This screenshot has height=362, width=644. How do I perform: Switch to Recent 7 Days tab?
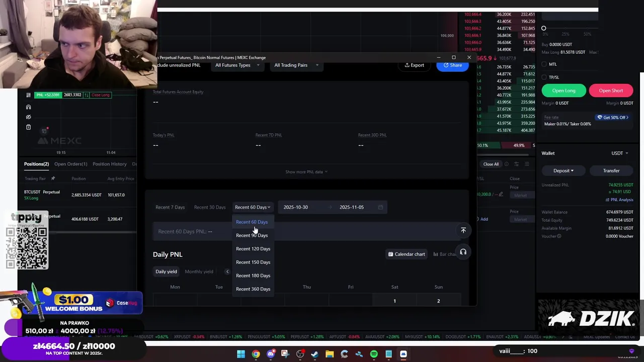[170, 207]
